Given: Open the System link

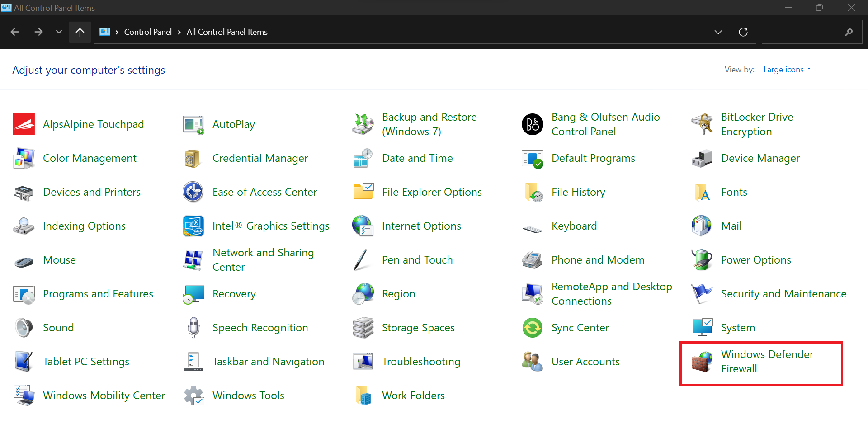Looking at the screenshot, I should (x=738, y=328).
